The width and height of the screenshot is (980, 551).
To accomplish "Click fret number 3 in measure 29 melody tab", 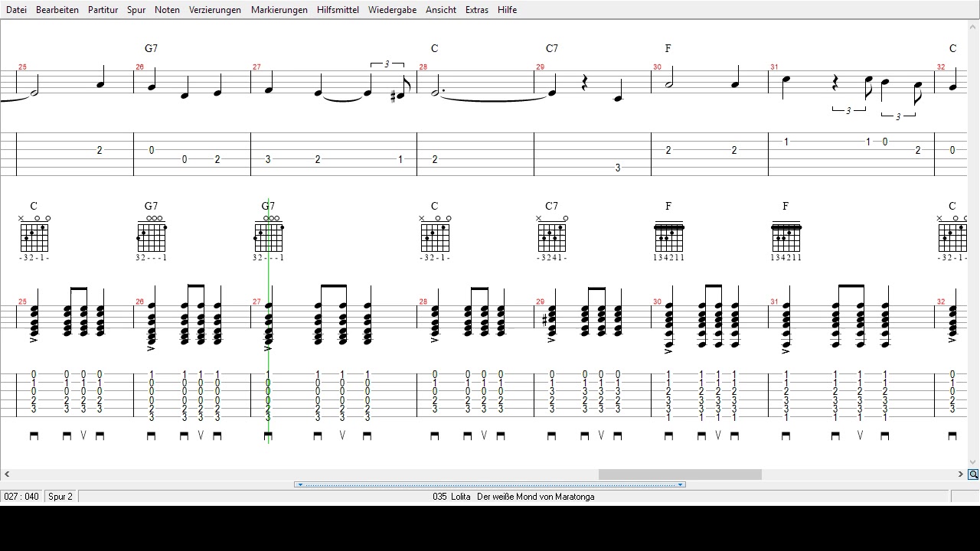I will click(618, 168).
